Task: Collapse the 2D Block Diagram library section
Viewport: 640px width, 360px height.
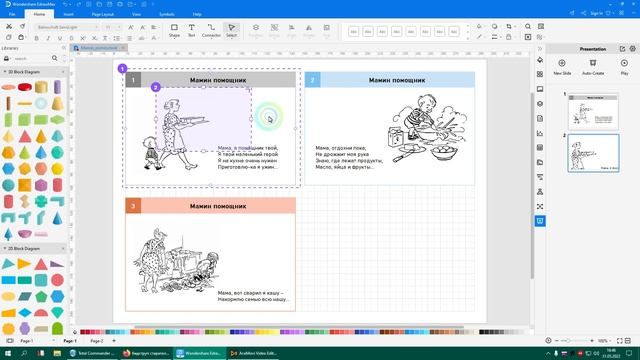Action: pos(5,248)
